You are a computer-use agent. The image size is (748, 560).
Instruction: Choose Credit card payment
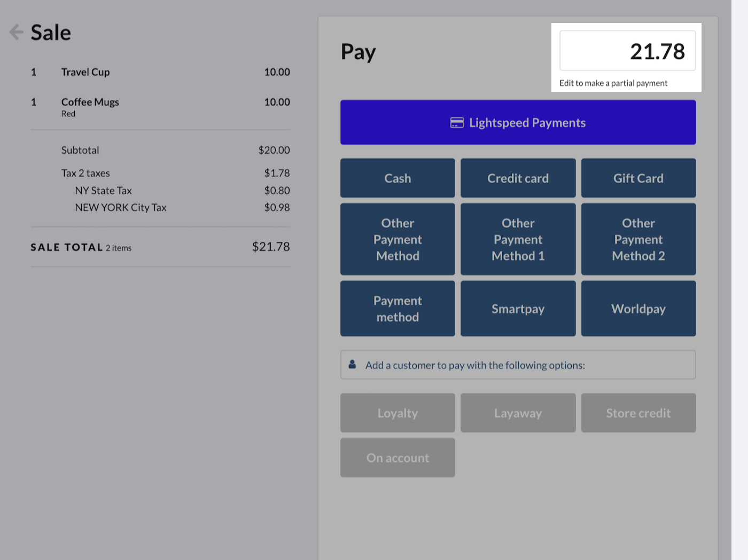(x=518, y=178)
